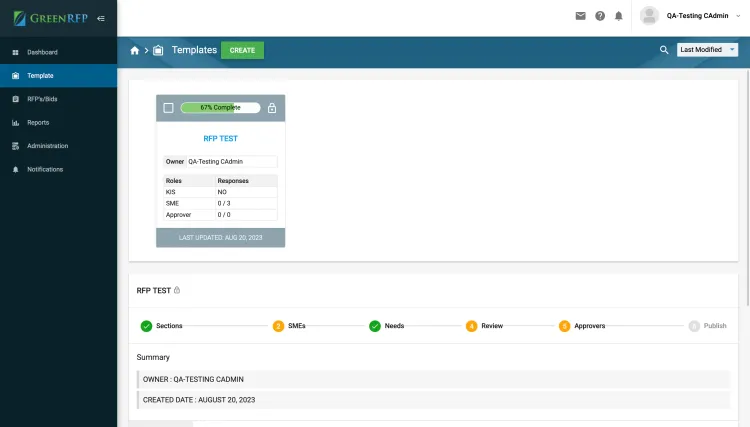Click the Summary heading
Viewport: 750px width, 427px height.
[x=153, y=357]
